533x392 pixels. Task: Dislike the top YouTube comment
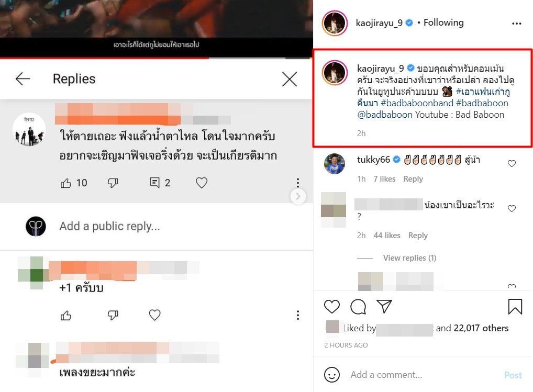tap(113, 183)
